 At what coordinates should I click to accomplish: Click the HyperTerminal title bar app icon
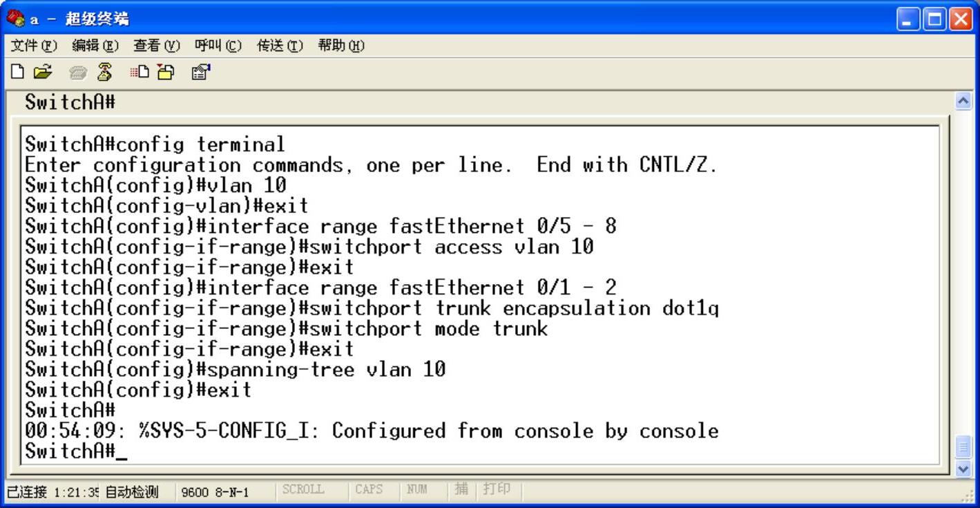[x=15, y=18]
